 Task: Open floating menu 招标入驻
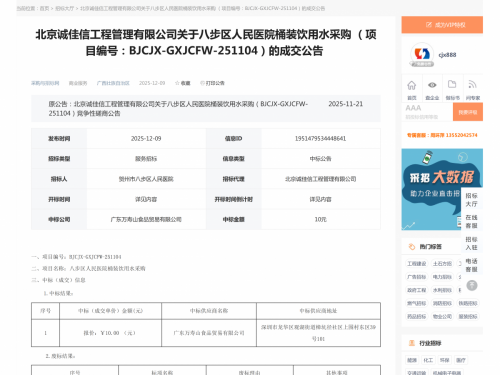coord(471,243)
